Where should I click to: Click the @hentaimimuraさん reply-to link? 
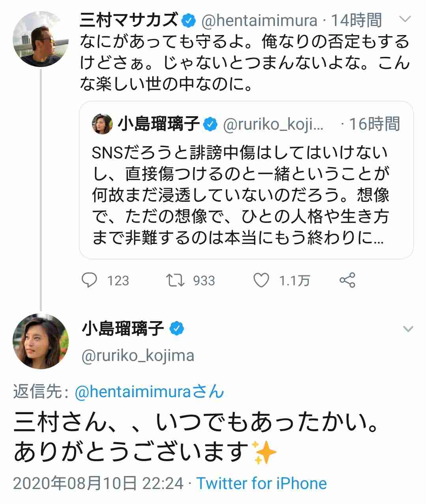[149, 392]
